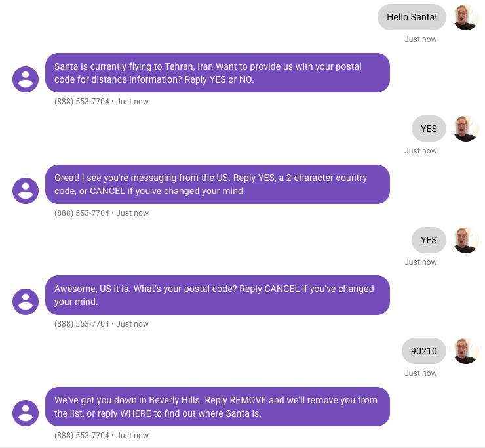Select the 'We've got you down in Beverly Hills' bubble
The image size is (485, 448).
pyautogui.click(x=218, y=407)
